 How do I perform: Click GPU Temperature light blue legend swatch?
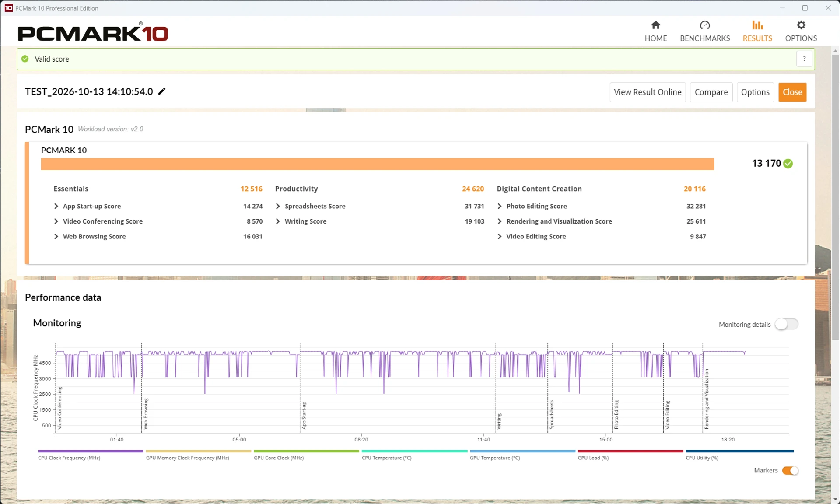pyautogui.click(x=522, y=451)
